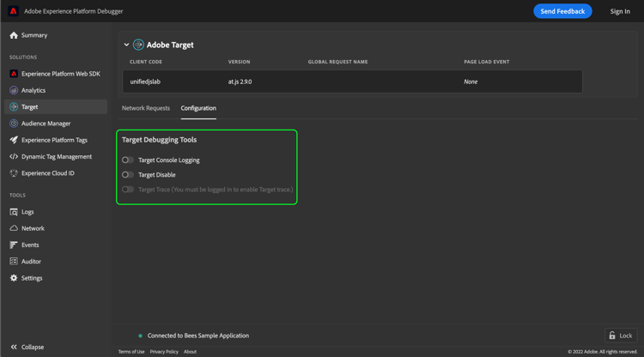The height and width of the screenshot is (357, 644).
Task: Open Summary via the home icon
Action: coord(14,35)
